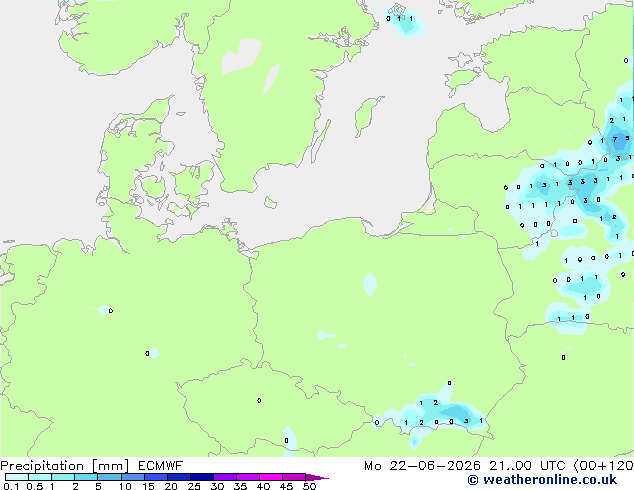This screenshot has width=634, height=490.
Task: Click the '50' legend scale label
Action: click(x=309, y=486)
